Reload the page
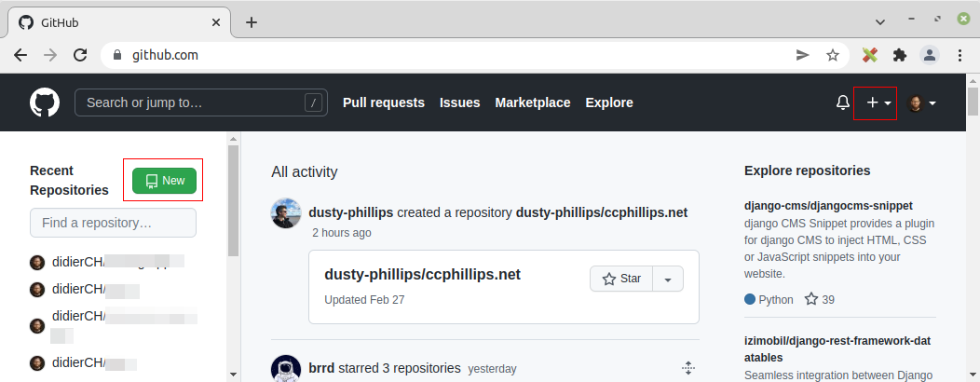The image size is (980, 382). click(x=80, y=55)
